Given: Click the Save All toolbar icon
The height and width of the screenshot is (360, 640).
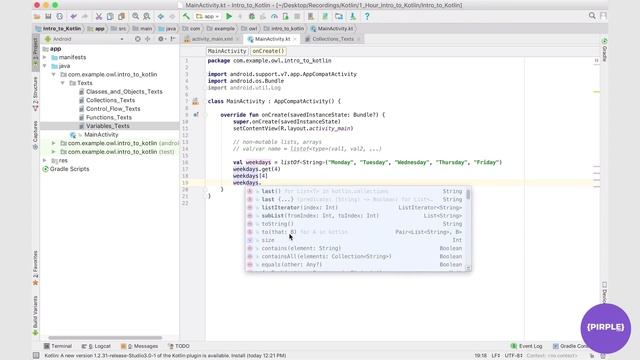Looking at the screenshot, I should click(48, 16).
